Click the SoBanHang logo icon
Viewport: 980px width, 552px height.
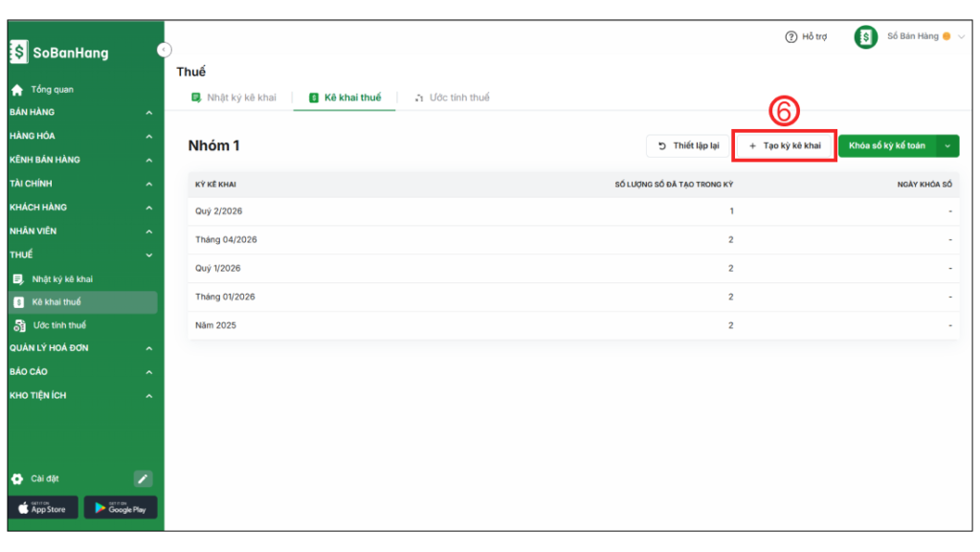[x=19, y=53]
